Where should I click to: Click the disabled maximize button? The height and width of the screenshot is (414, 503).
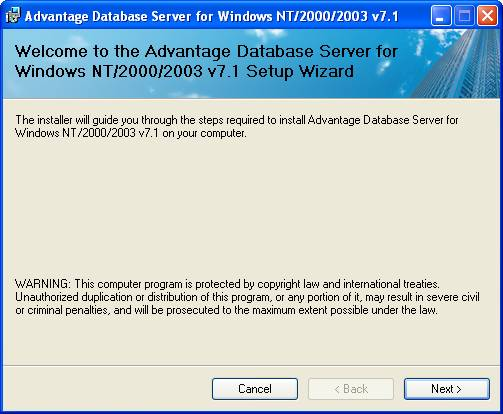(x=464, y=16)
